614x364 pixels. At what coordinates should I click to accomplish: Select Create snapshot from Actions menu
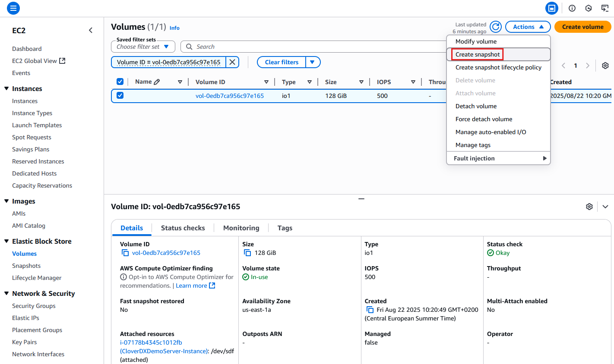477,54
